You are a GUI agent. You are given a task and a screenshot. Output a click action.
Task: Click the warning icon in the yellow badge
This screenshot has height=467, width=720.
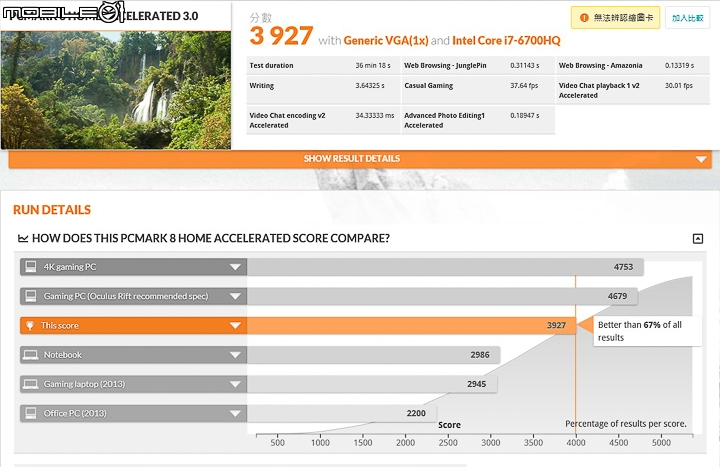[x=584, y=18]
